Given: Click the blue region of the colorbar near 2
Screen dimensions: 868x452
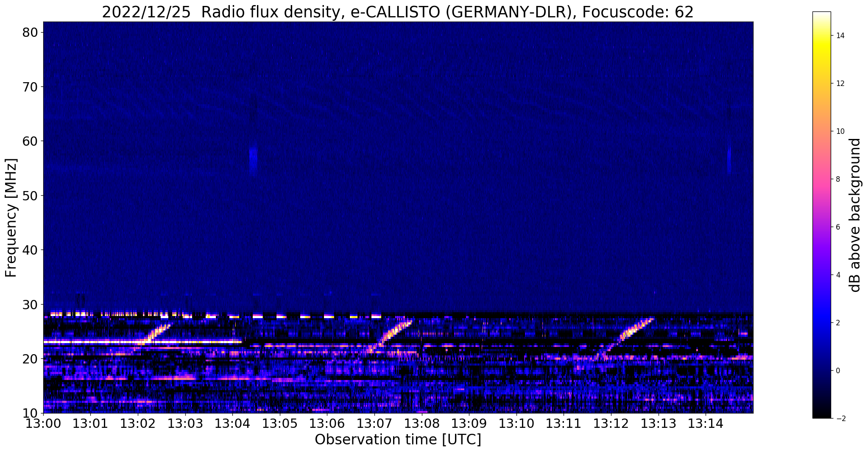Looking at the screenshot, I should (821, 323).
